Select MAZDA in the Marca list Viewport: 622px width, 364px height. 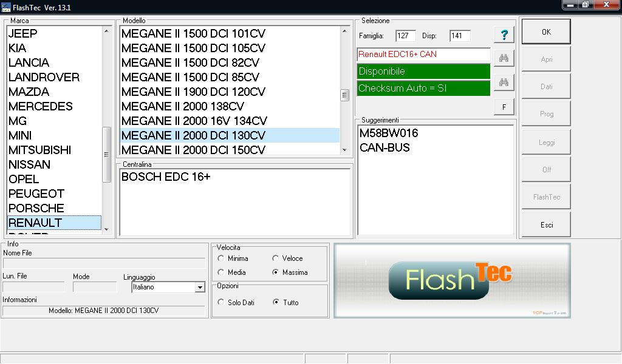coord(54,92)
